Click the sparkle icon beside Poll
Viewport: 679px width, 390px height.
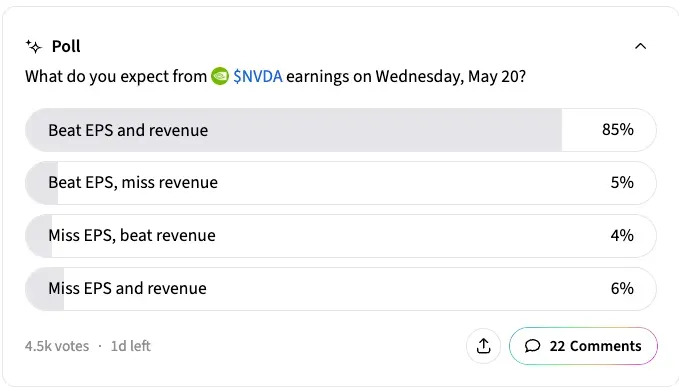[34, 46]
